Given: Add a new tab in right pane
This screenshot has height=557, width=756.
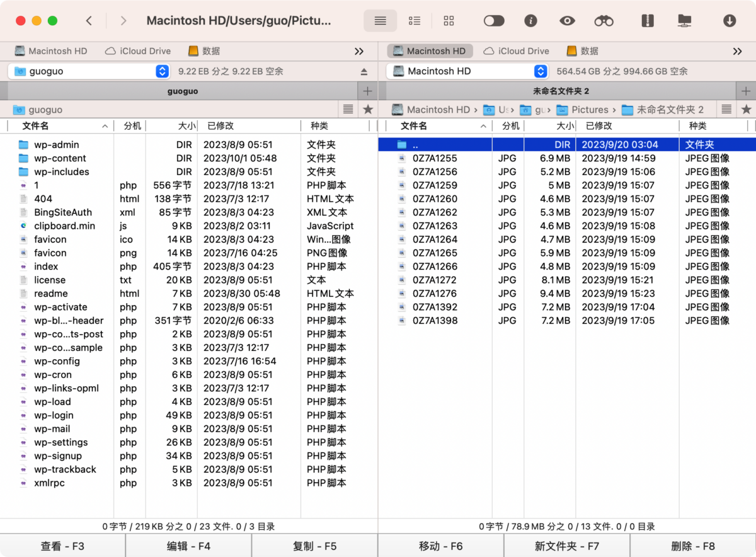Looking at the screenshot, I should 747,91.
